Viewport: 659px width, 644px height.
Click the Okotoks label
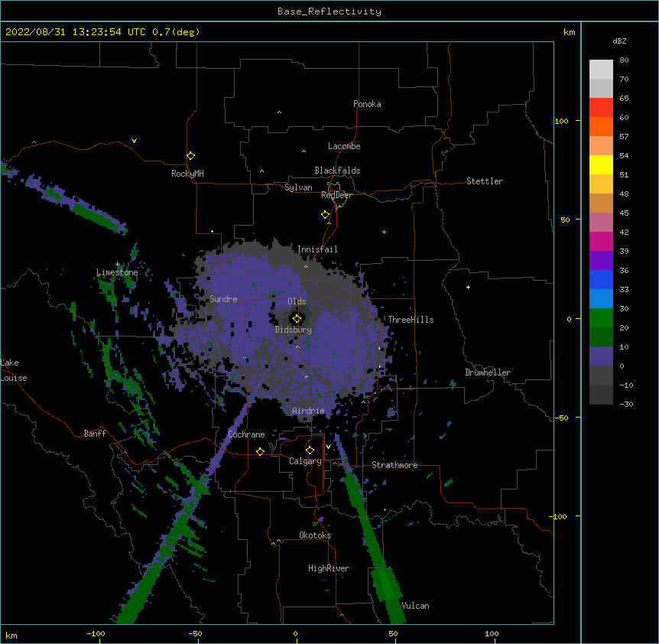pos(315,535)
